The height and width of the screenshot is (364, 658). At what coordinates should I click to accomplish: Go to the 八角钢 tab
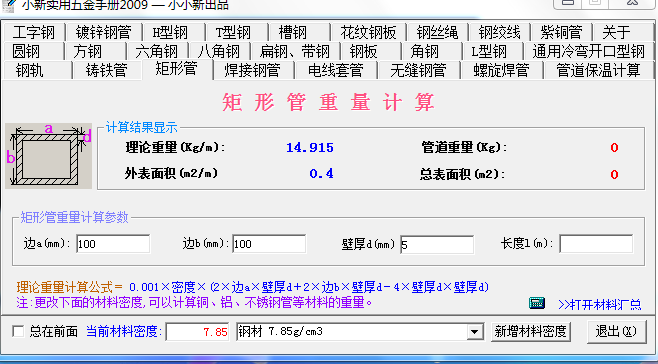click(x=219, y=51)
